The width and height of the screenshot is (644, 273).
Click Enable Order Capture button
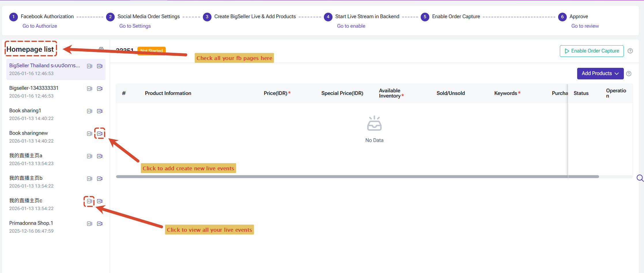coord(592,51)
